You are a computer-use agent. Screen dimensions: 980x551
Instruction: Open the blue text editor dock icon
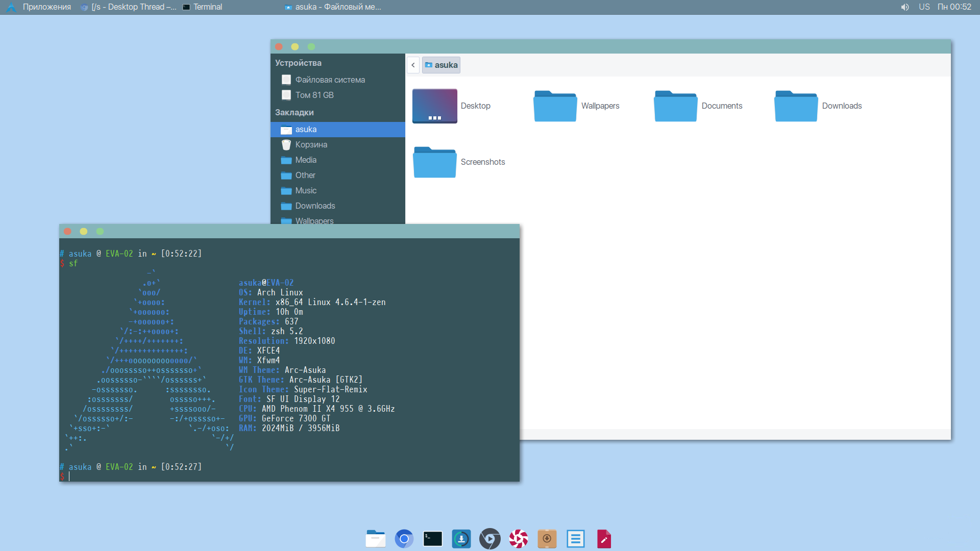576,539
